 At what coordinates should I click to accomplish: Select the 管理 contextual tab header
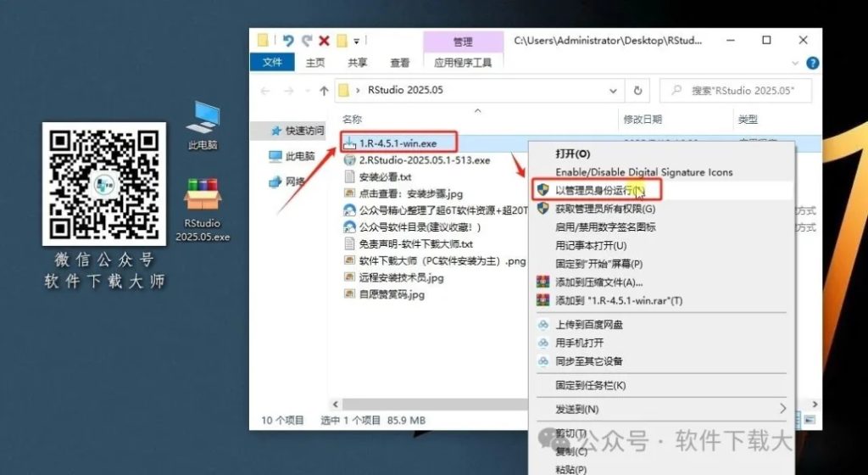(463, 42)
